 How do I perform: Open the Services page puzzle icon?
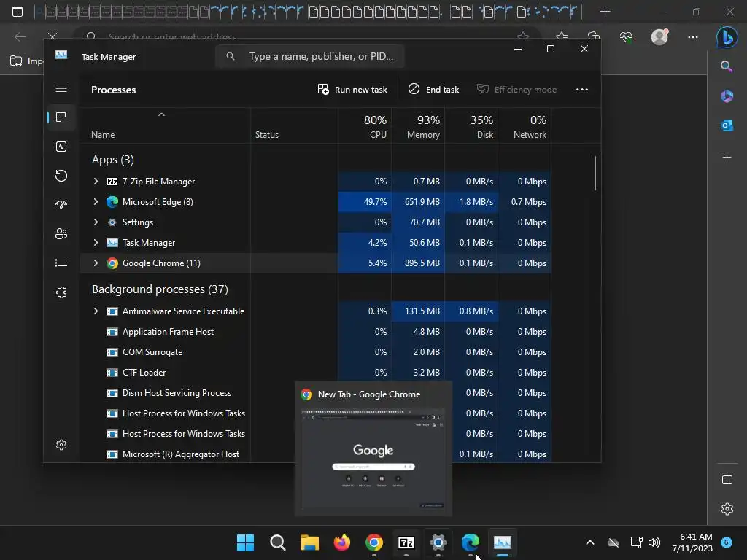(x=61, y=292)
